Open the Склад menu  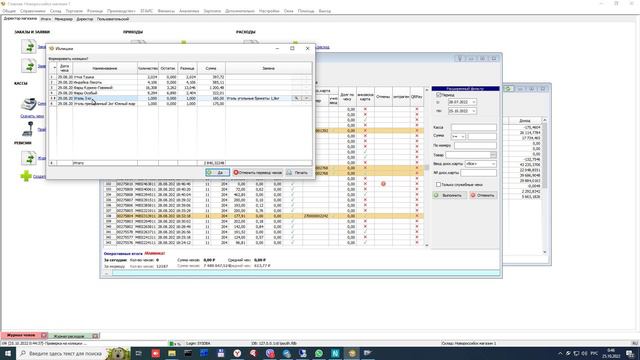[56, 11]
